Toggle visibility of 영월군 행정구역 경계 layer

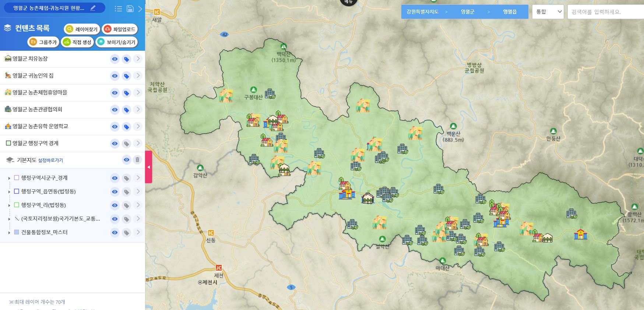pyautogui.click(x=115, y=144)
